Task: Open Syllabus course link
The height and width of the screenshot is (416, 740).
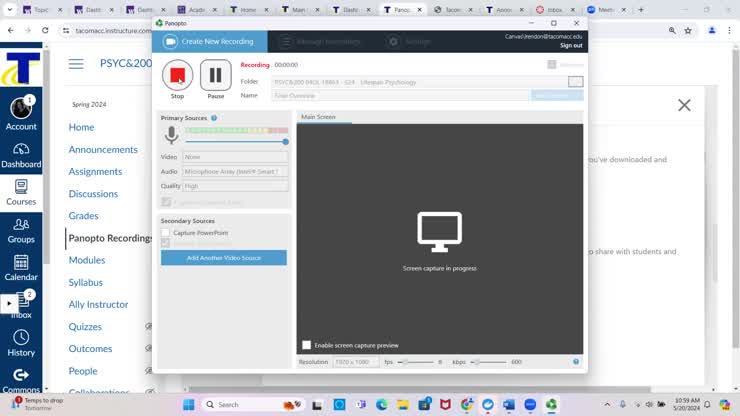Action: pyautogui.click(x=85, y=282)
